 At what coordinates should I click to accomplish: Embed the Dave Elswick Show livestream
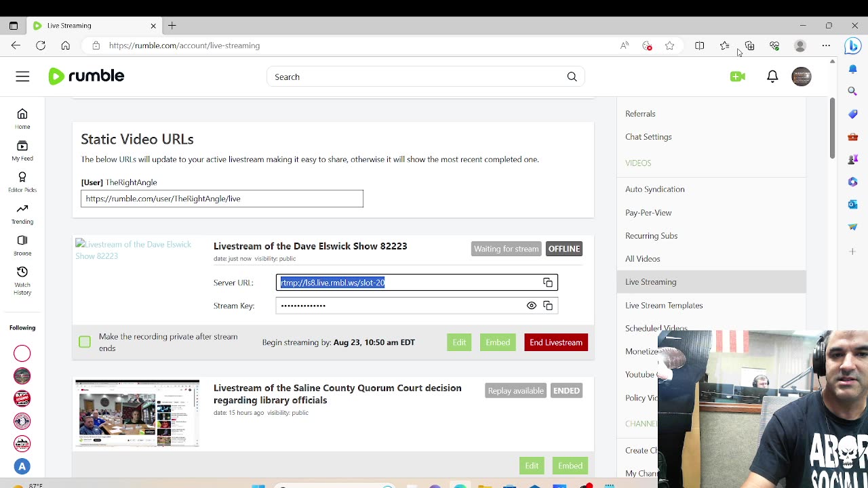[x=498, y=342]
